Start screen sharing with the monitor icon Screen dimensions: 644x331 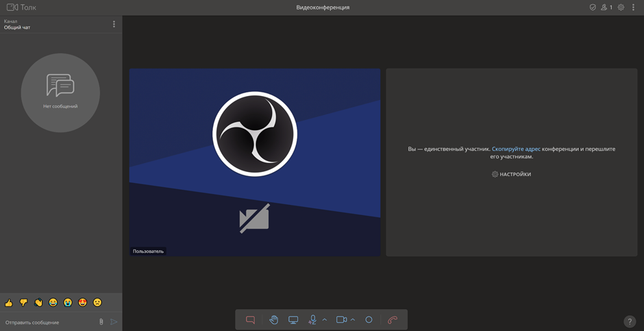tap(293, 319)
